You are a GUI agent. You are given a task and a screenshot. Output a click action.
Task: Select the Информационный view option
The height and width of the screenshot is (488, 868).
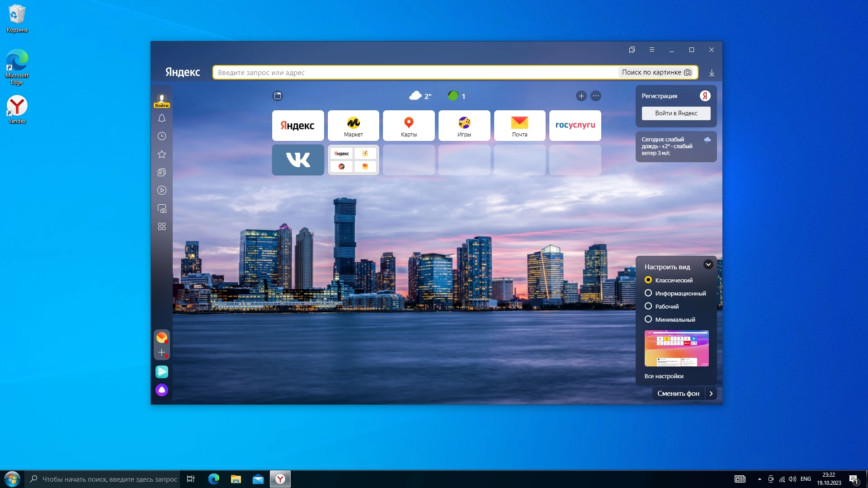pyautogui.click(x=648, y=293)
